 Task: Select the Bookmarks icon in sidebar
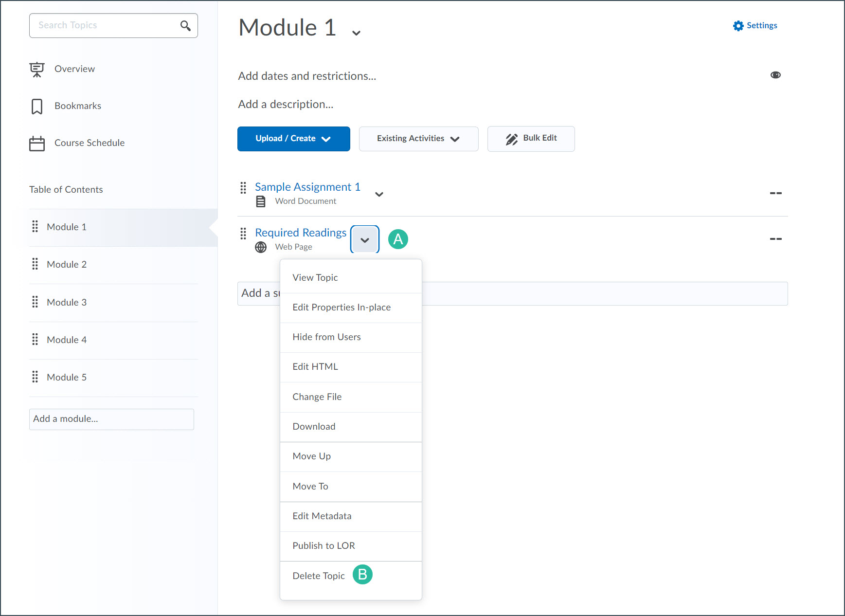pyautogui.click(x=37, y=106)
